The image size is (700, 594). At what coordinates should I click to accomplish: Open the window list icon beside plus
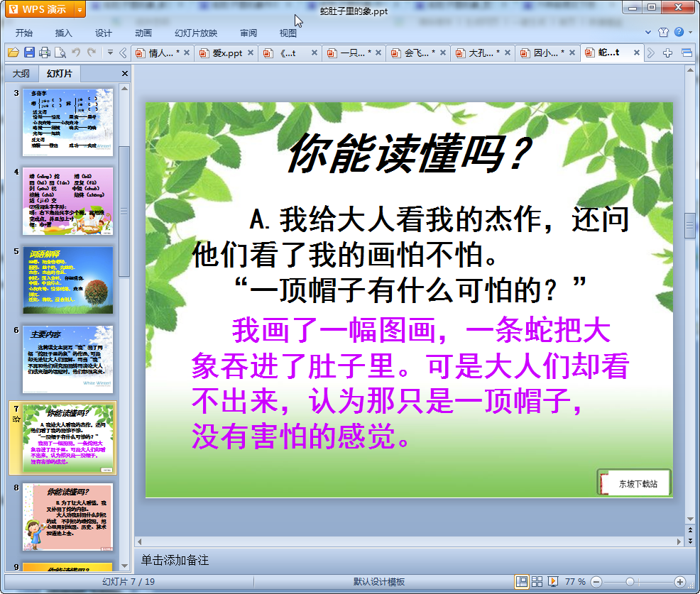click(687, 53)
